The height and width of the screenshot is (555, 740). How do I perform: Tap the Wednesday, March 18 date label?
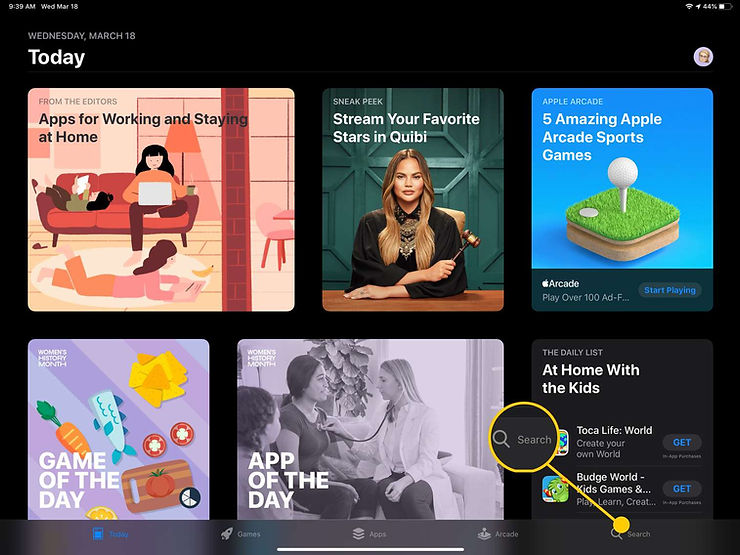pos(82,36)
